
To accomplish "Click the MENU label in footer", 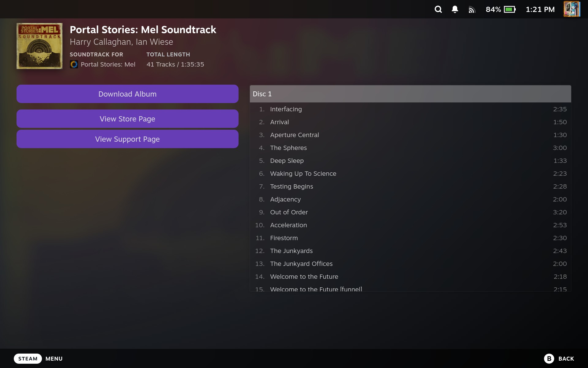I will tap(54, 358).
